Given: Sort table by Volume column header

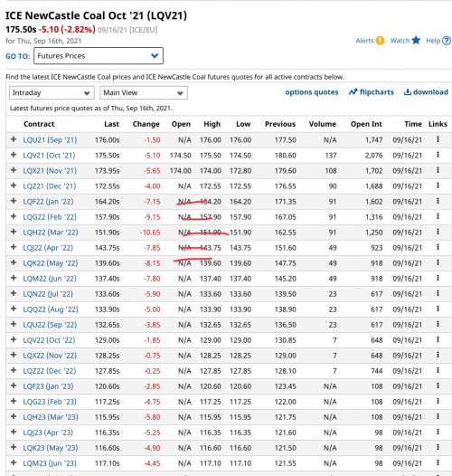Looking at the screenshot, I should tap(323, 124).
